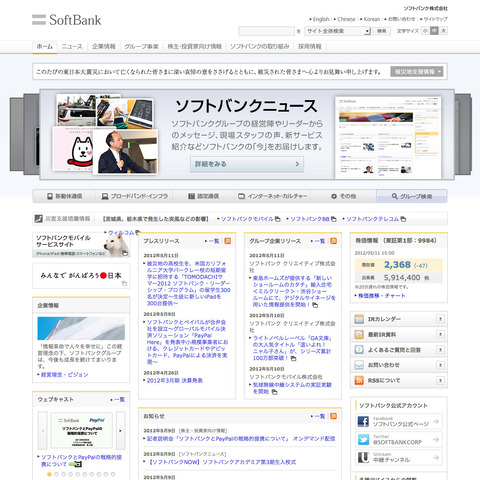Open the サイト全体検索 search scope dropdown
480x480 pixels.
click(337, 31)
